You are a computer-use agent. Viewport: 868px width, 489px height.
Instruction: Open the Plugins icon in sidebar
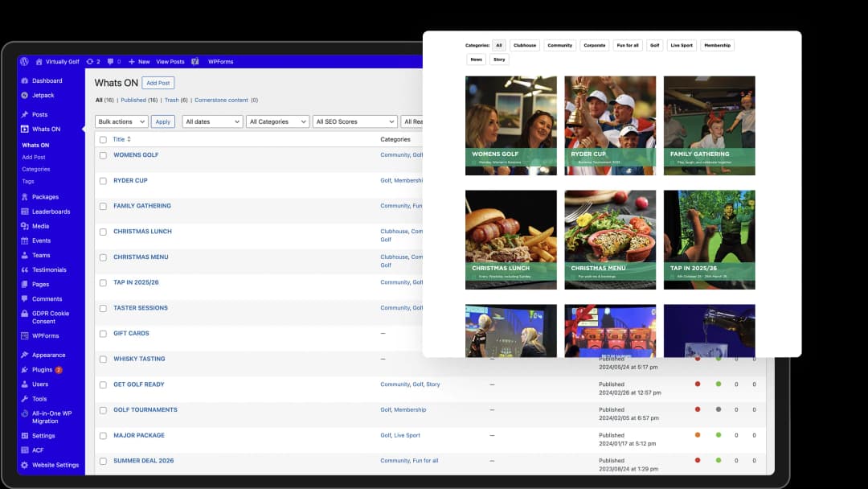pyautogui.click(x=24, y=370)
